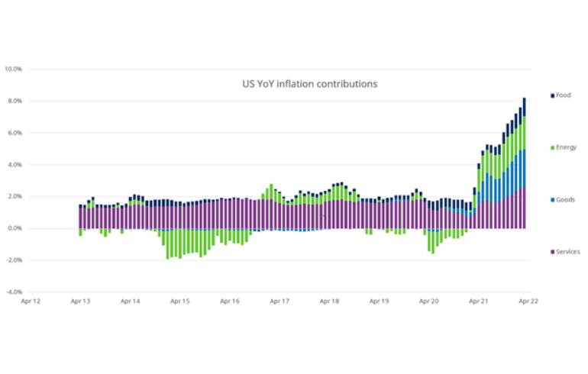This screenshot has height=374, width=588.
Task: Click the Apr 18 x-axis label
Action: coord(330,301)
